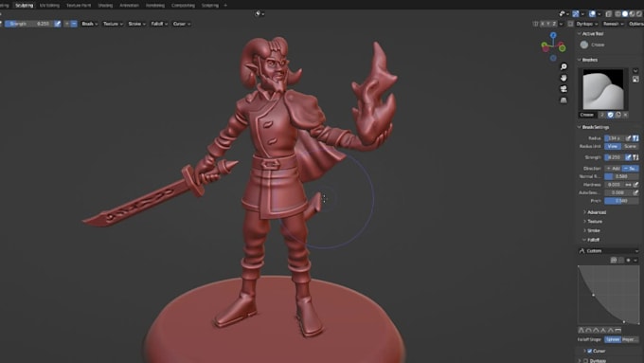
Task: Click a curve point in falloff editor
Action: pyautogui.click(x=593, y=295)
